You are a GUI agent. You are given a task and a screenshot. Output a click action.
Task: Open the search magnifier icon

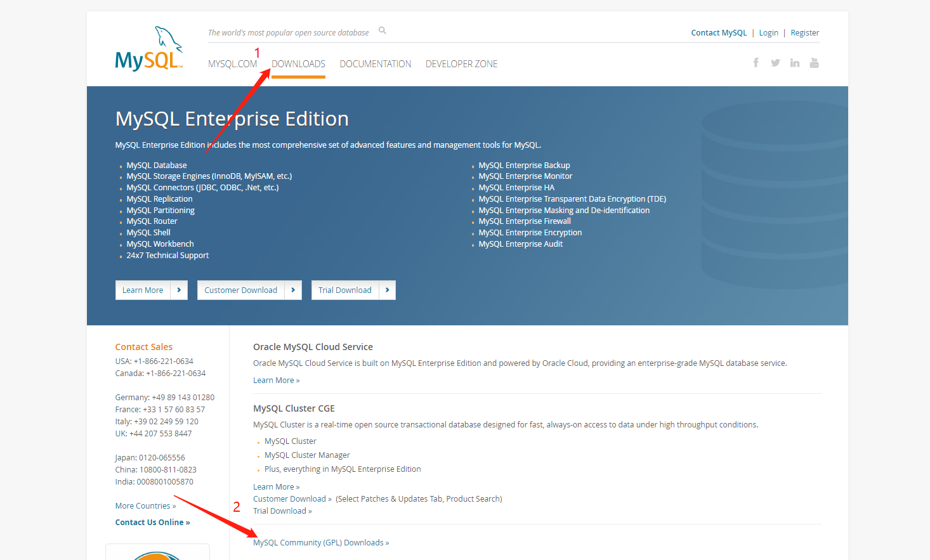click(383, 30)
